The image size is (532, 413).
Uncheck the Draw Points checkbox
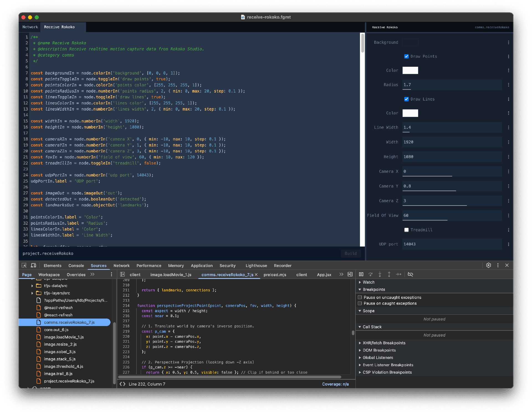[406, 57]
